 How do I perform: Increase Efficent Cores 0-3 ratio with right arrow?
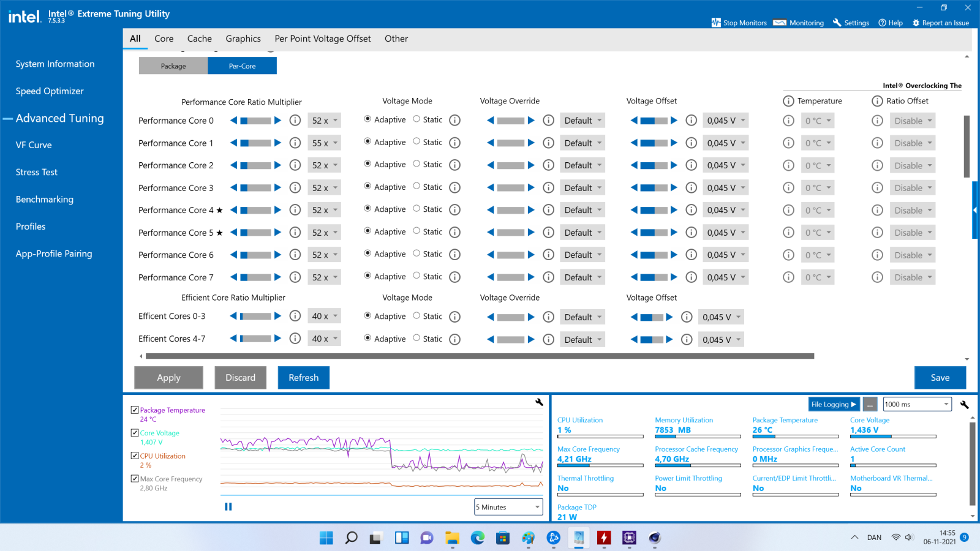pyautogui.click(x=277, y=316)
